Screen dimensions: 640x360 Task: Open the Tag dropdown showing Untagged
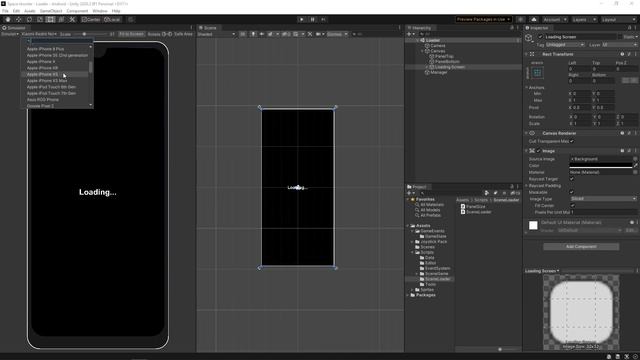tap(565, 45)
